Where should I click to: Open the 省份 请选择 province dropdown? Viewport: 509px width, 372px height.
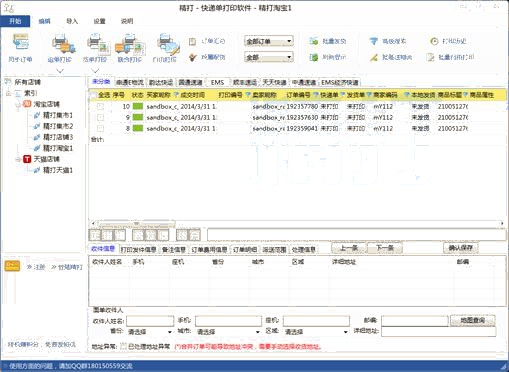click(150, 332)
